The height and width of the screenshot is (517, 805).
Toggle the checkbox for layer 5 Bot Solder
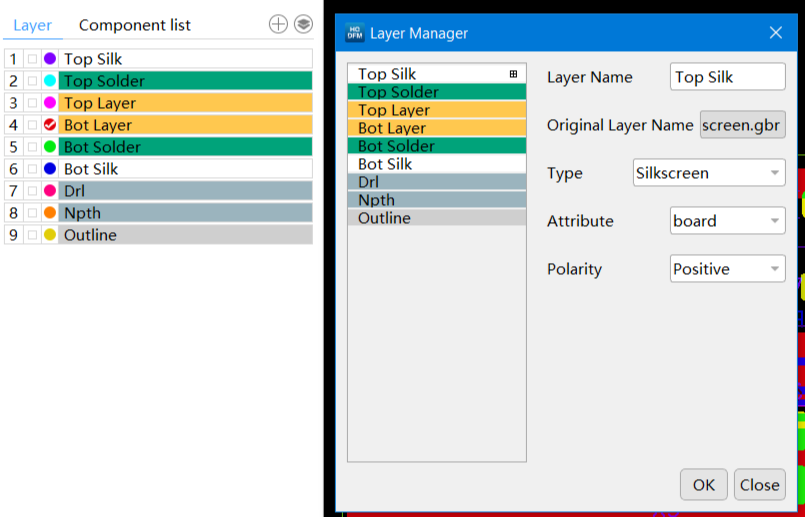pos(32,147)
